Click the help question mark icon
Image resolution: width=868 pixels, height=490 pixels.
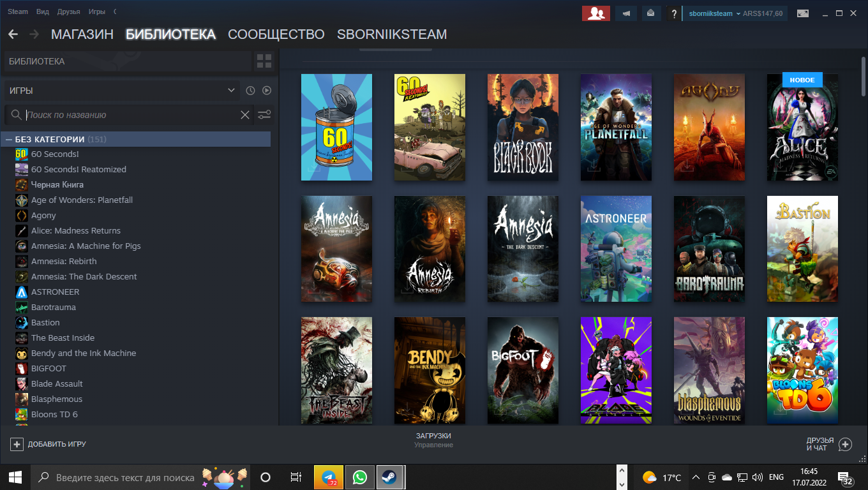[x=673, y=13]
